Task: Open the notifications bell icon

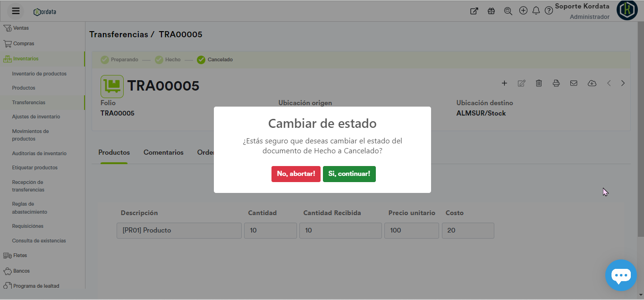Action: [536, 10]
